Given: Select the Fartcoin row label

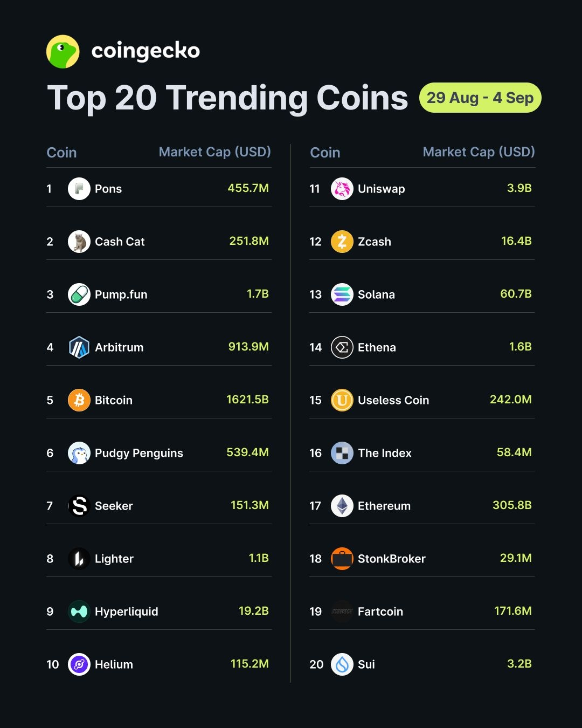Looking at the screenshot, I should (380, 612).
